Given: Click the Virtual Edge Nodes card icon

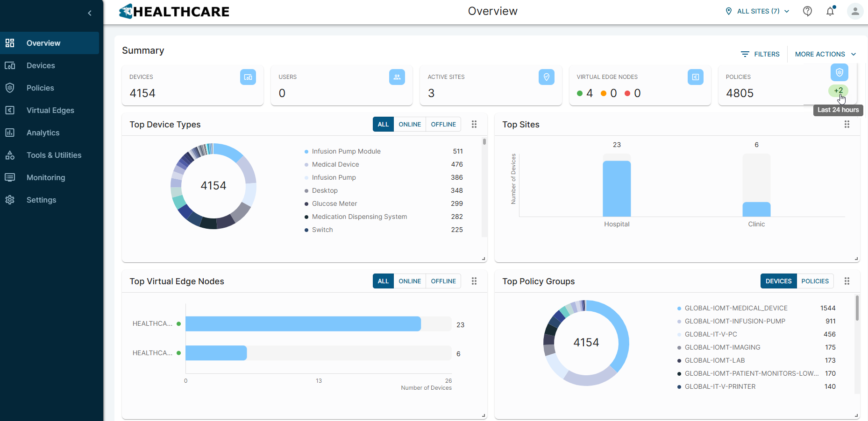Looking at the screenshot, I should (x=695, y=77).
